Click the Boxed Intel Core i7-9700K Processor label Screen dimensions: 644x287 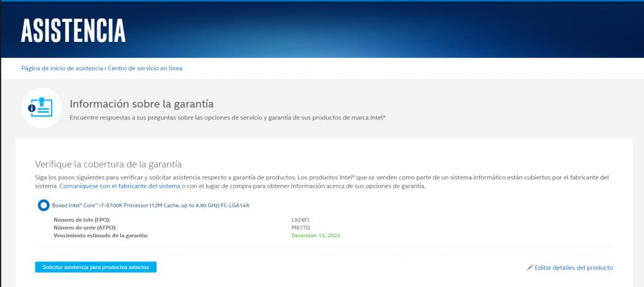151,204
